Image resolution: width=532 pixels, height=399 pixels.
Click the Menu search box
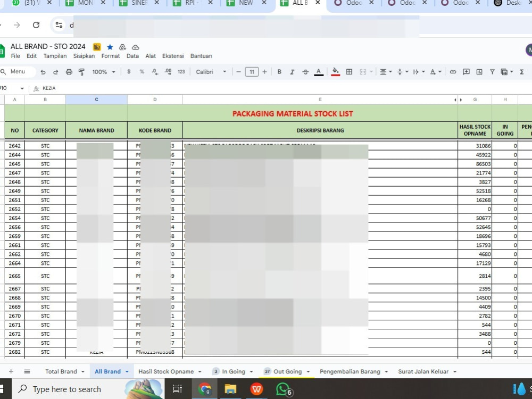point(18,72)
